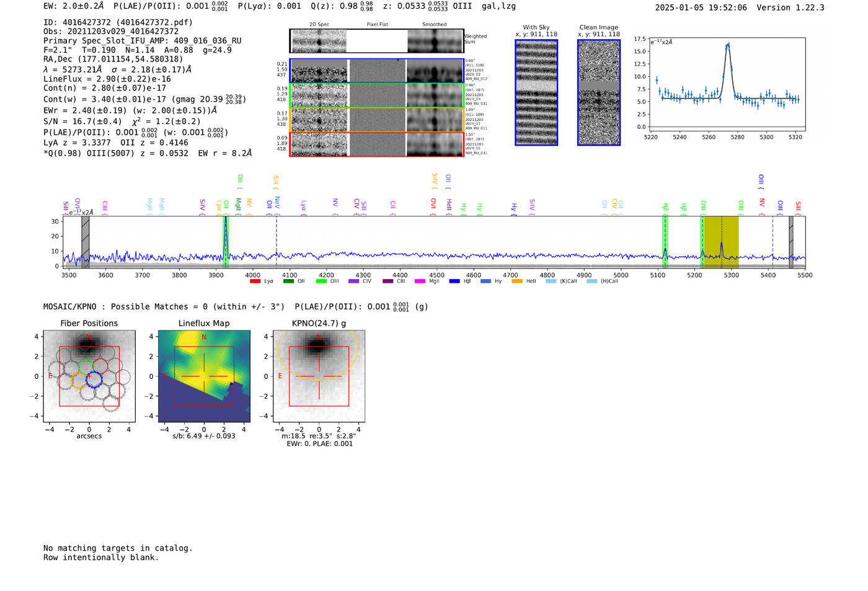The image size is (868, 591).
Task: Click the CIV purple legend swatch
Action: pos(354,281)
